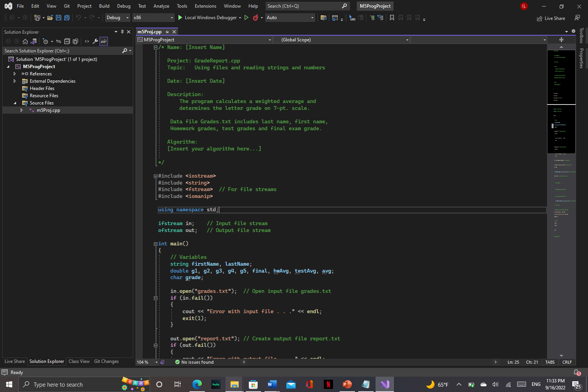Click the Live Share button
This screenshot has height=392, width=588.
click(x=551, y=18)
